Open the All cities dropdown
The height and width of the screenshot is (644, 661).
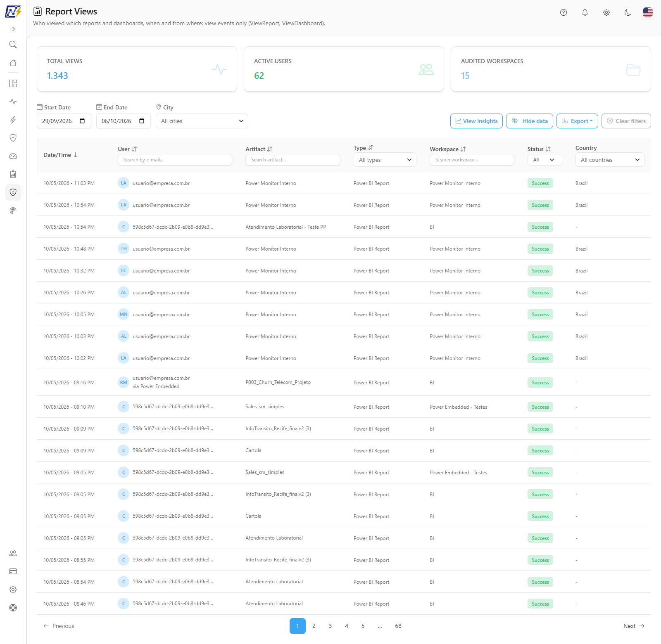point(202,121)
